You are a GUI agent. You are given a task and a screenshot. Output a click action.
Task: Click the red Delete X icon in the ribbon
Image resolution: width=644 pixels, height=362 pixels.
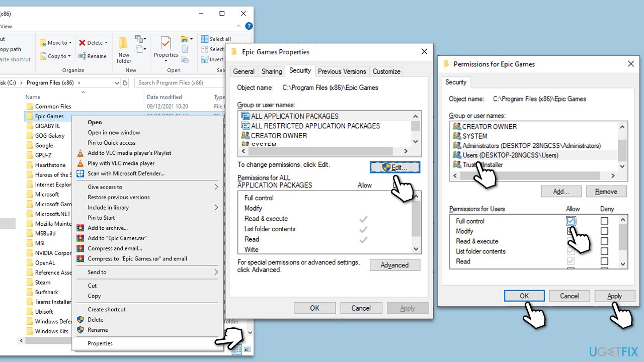pos(83,43)
